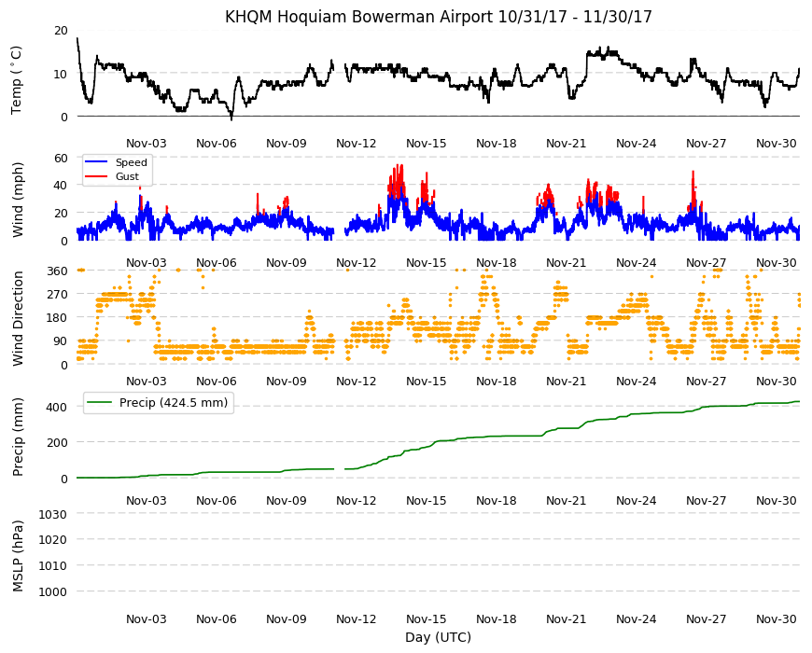Click the Speed legend text
Screen dimensions: 812x653
131,162
